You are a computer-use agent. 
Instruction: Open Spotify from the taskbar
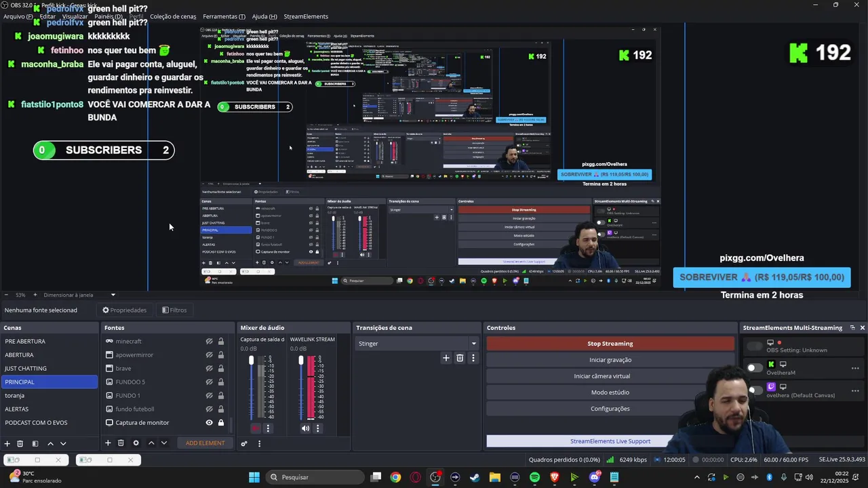pos(534,477)
